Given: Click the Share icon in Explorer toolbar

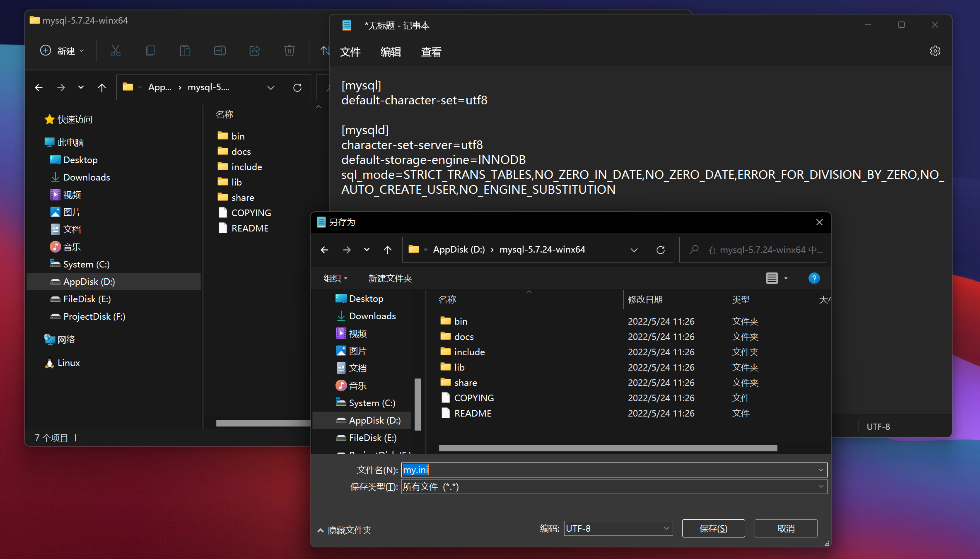Looking at the screenshot, I should pos(254,51).
